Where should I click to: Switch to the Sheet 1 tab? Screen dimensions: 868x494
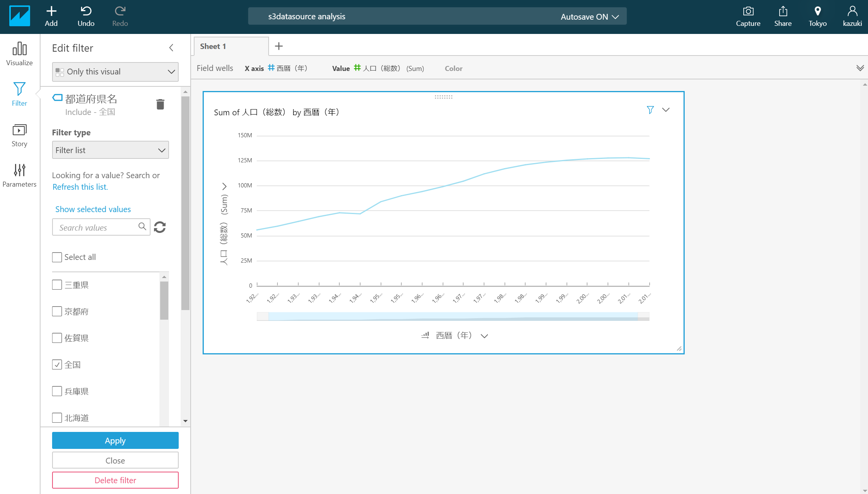point(213,46)
